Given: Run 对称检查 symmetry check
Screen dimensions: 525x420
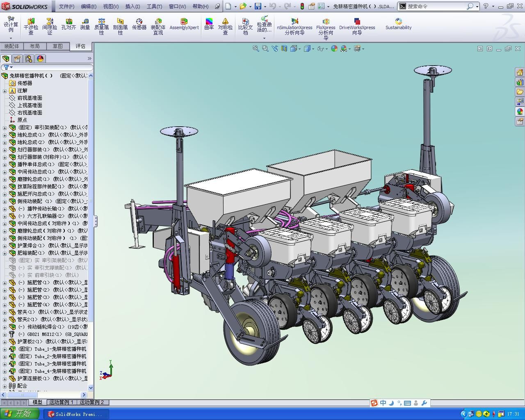Looking at the screenshot, I should 225,27.
